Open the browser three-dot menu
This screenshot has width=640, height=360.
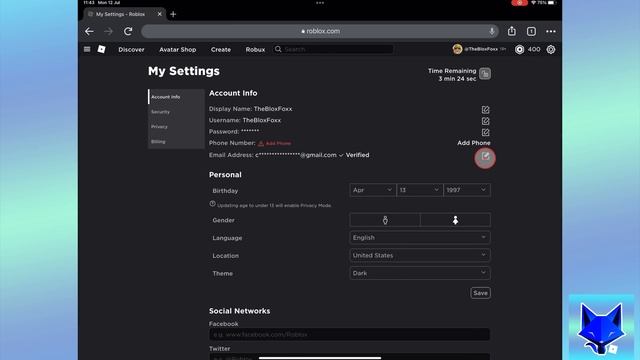tap(551, 31)
